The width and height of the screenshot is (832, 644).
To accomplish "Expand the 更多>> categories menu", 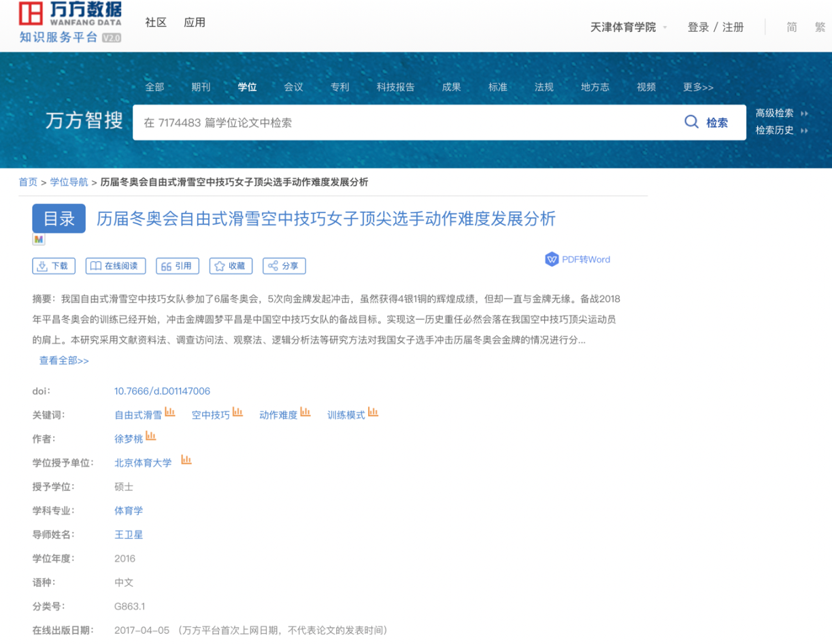I will 698,87.
